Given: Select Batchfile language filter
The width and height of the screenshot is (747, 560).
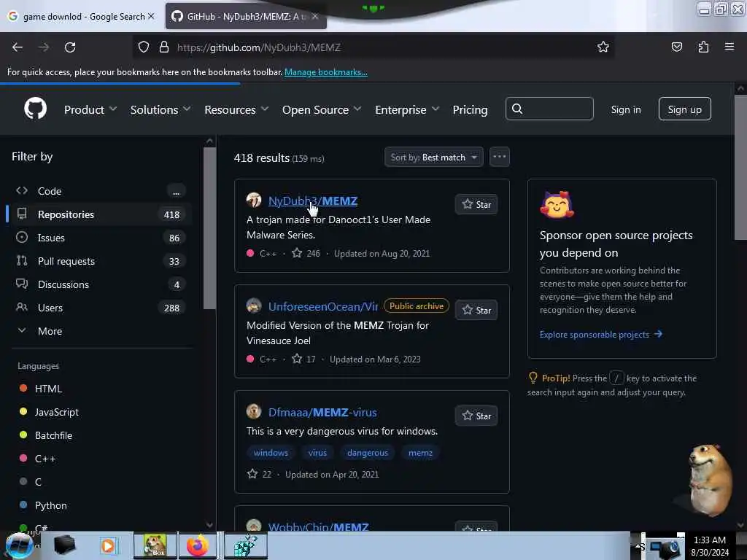Looking at the screenshot, I should click(53, 435).
